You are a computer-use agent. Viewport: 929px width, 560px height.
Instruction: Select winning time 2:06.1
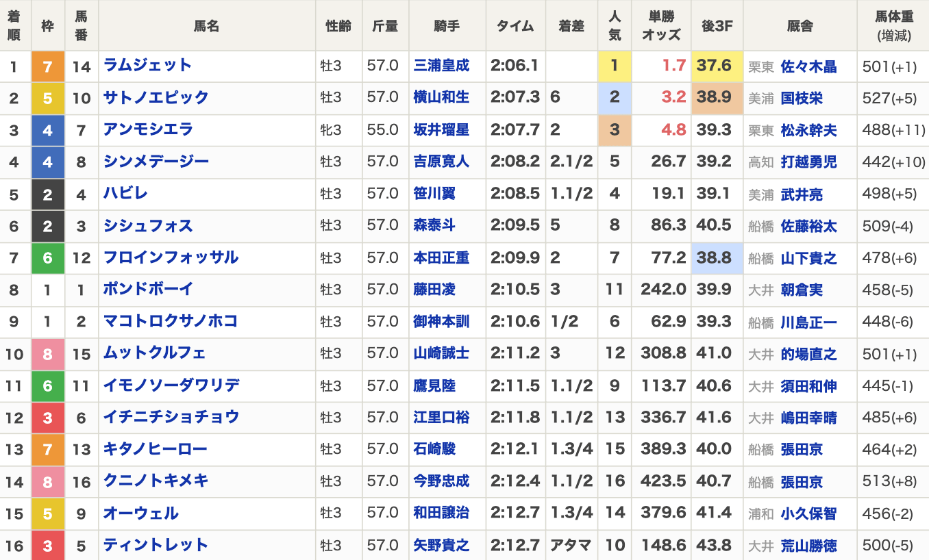click(x=515, y=66)
